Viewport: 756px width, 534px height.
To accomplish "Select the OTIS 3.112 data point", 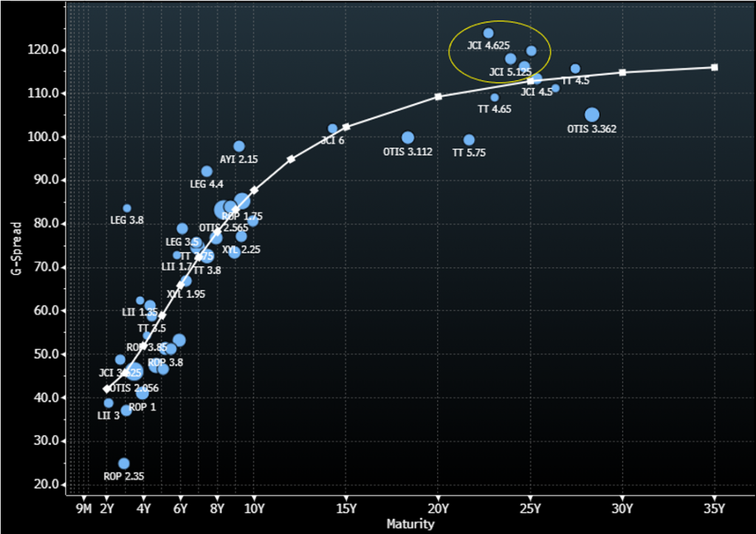I will click(x=408, y=137).
